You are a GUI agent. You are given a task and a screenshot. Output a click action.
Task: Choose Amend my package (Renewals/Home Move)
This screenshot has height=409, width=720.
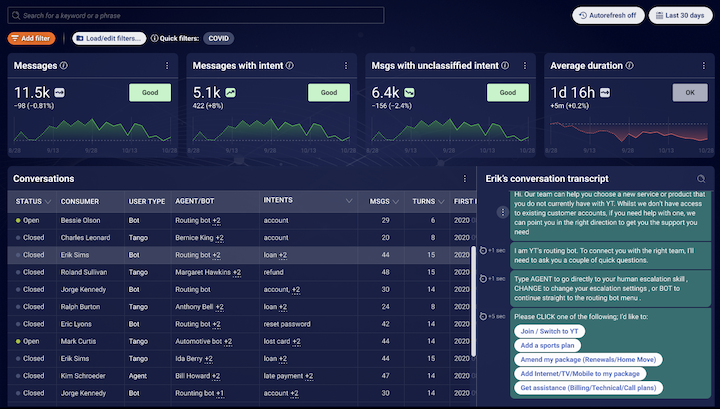click(x=588, y=359)
